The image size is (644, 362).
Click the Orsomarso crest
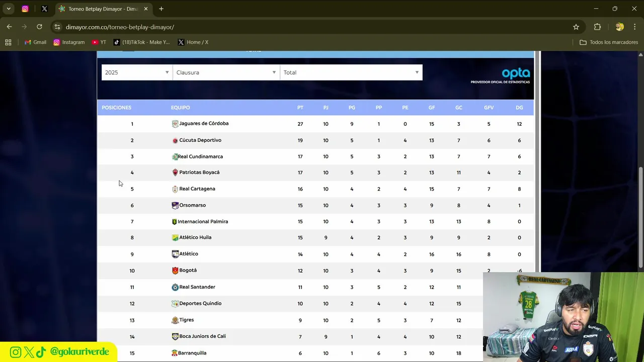click(175, 205)
